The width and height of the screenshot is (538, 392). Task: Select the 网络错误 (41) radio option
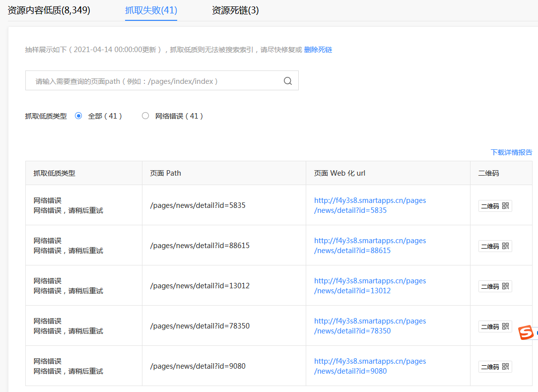[x=145, y=116]
